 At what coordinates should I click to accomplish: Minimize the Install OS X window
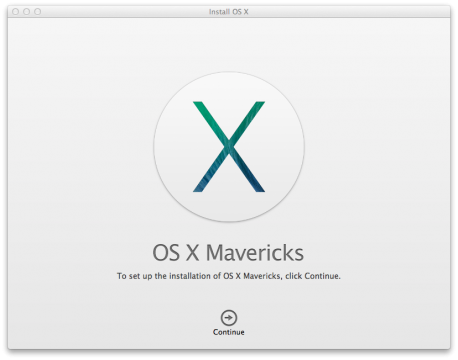click(27, 12)
